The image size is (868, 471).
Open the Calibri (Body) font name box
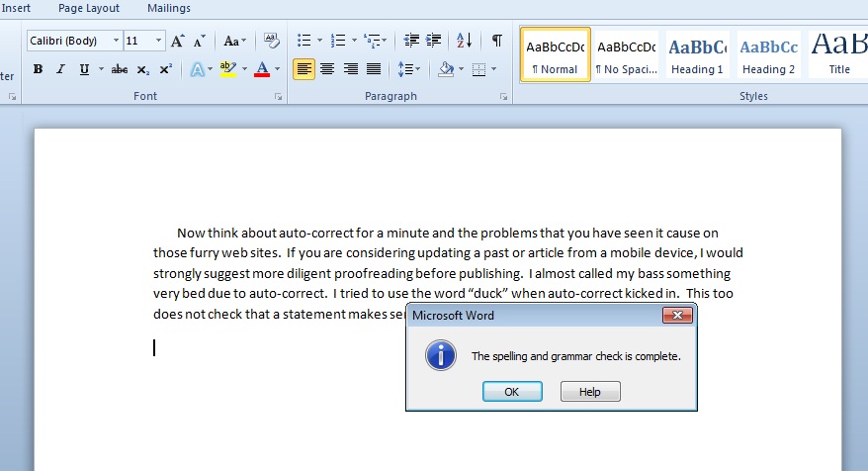(x=74, y=41)
